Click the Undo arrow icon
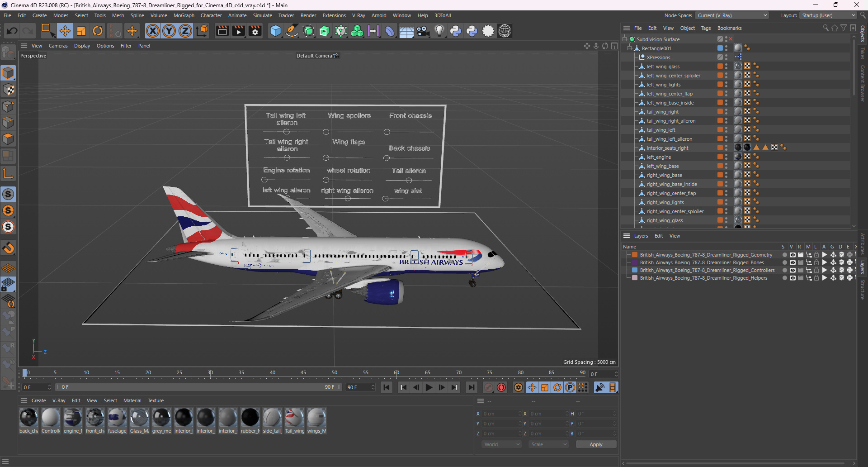Screen dimensions: 868x467 point(12,31)
